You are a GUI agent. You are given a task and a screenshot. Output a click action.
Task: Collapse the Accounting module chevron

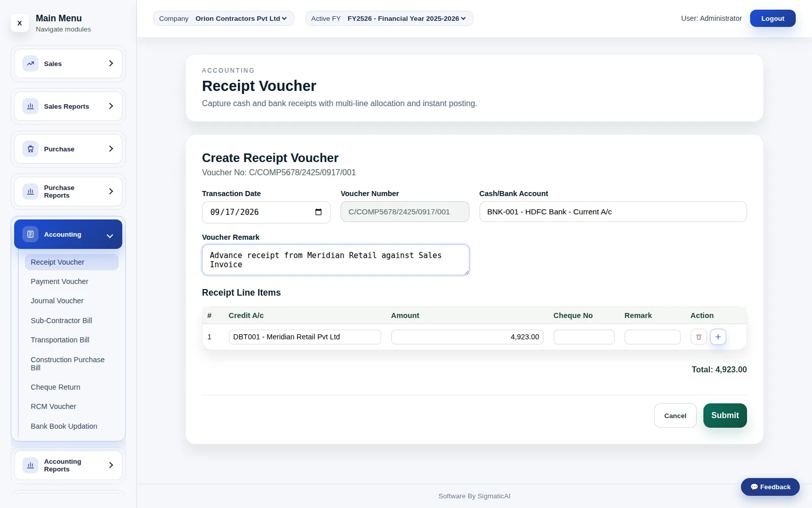[x=110, y=236]
